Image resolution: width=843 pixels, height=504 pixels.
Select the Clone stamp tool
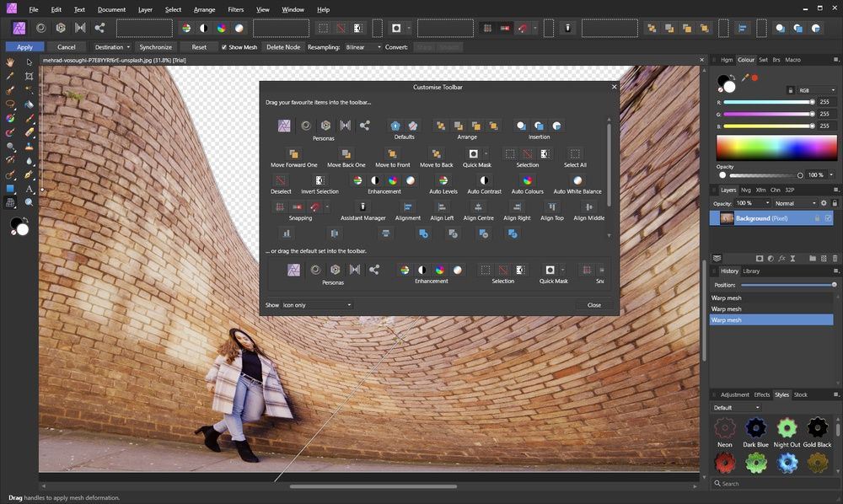click(x=29, y=147)
